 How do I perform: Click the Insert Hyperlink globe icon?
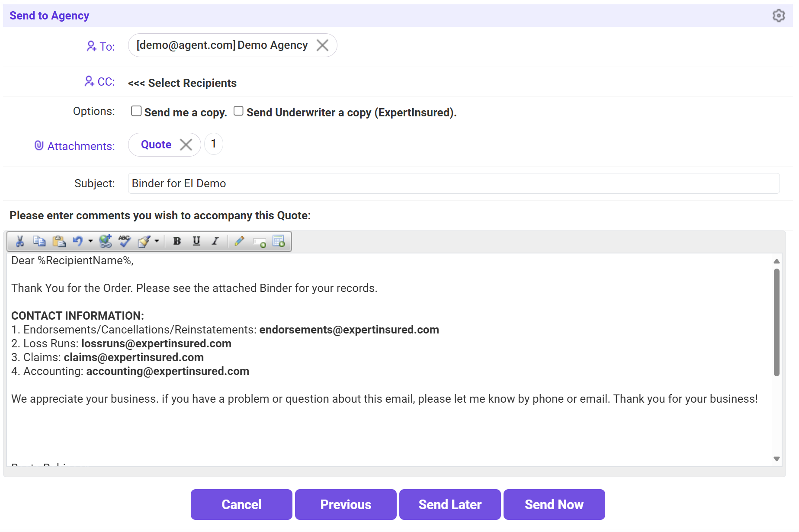(105, 241)
